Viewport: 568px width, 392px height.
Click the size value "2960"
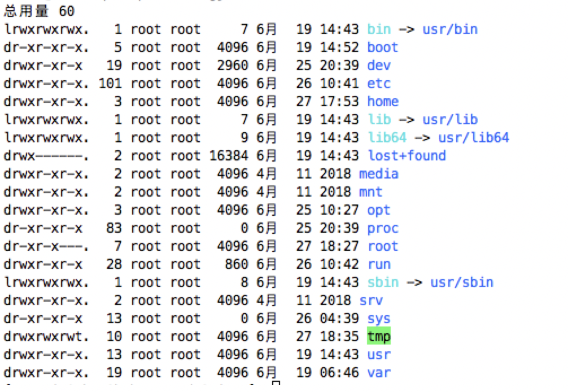[x=233, y=65]
